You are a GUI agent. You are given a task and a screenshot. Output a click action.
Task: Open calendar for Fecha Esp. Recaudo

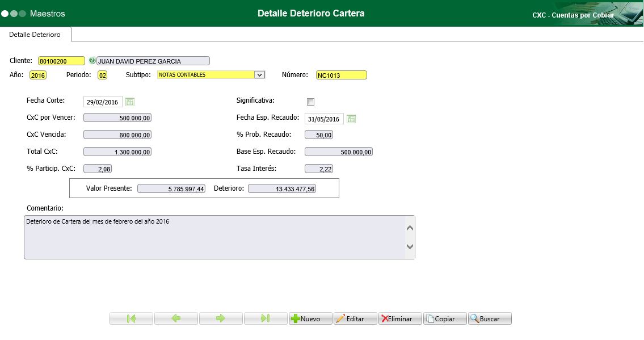351,119
